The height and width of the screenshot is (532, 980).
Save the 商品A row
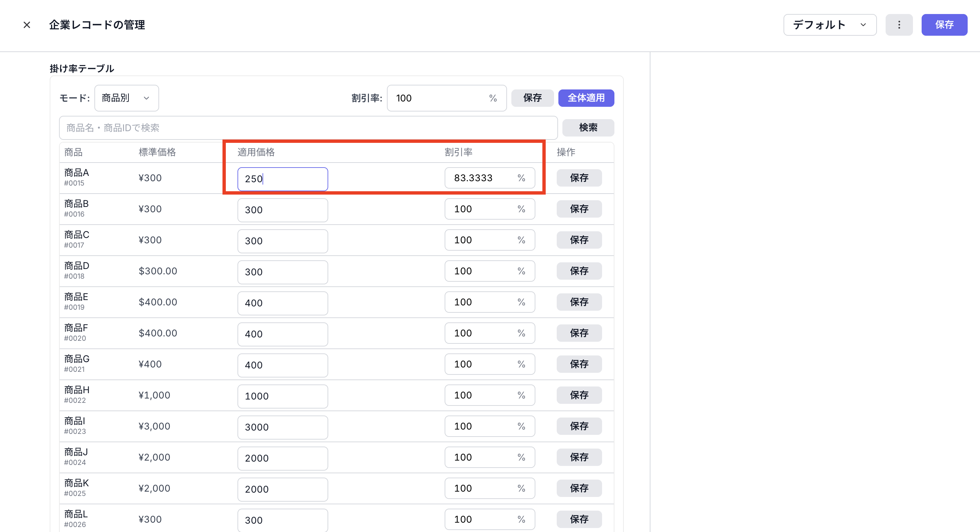pyautogui.click(x=579, y=178)
